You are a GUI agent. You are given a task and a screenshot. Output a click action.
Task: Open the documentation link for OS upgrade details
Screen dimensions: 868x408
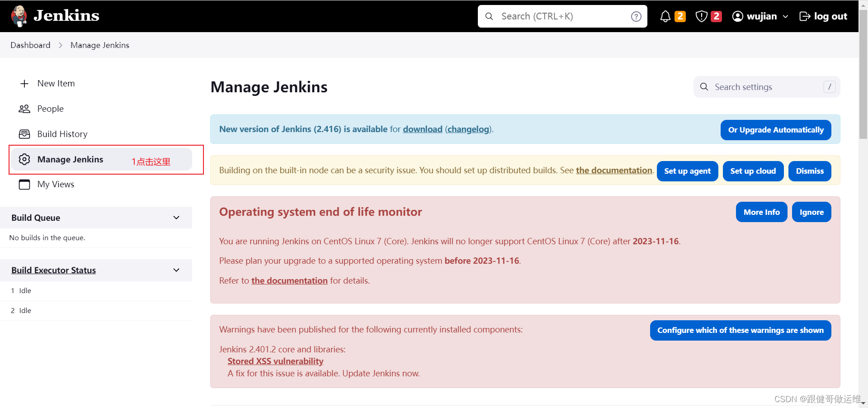tap(289, 281)
